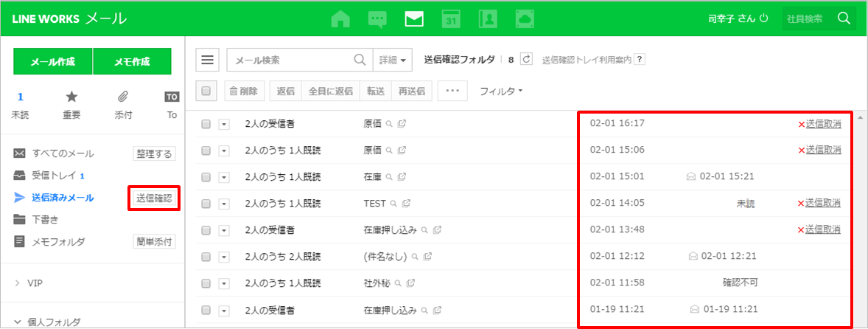Toggle the select-all checkbox in toolbar
The width and height of the screenshot is (868, 329).
(x=206, y=91)
